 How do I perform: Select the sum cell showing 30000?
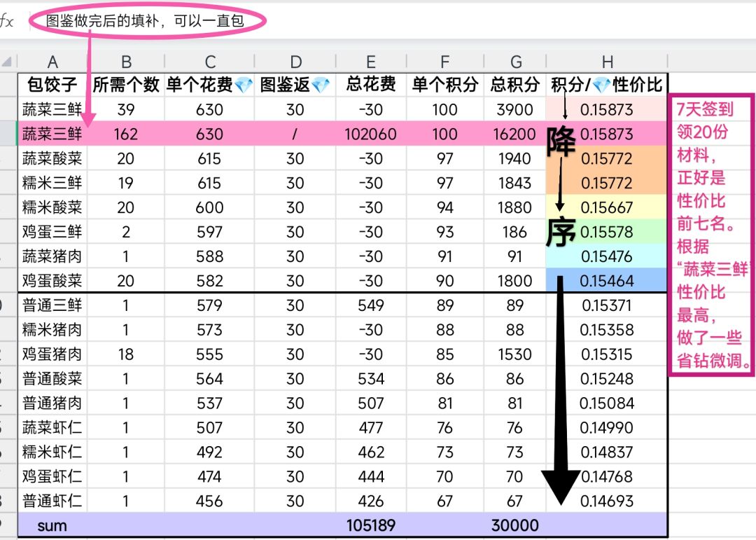coord(514,525)
